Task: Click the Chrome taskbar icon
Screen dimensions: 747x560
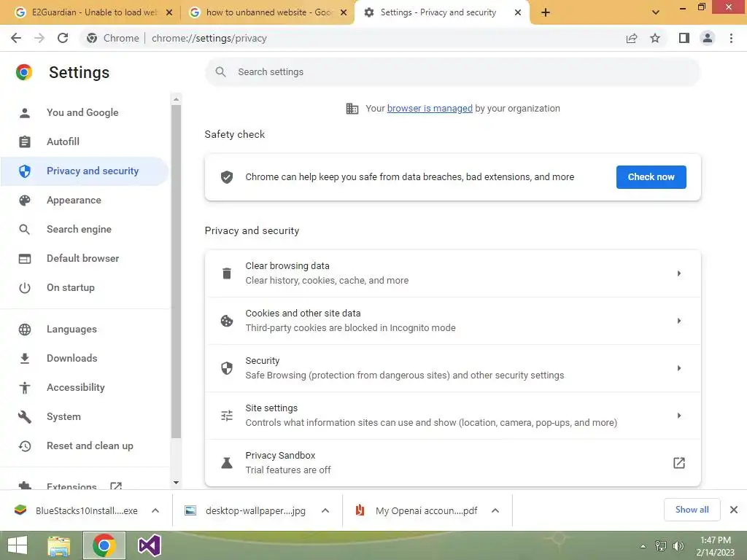Action: coord(104,545)
